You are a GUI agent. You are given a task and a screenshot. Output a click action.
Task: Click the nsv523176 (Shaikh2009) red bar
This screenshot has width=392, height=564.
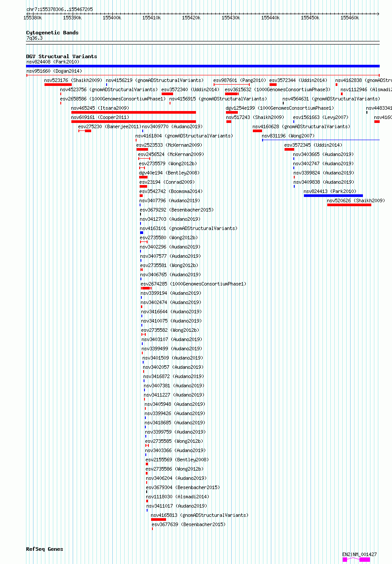tap(58, 85)
